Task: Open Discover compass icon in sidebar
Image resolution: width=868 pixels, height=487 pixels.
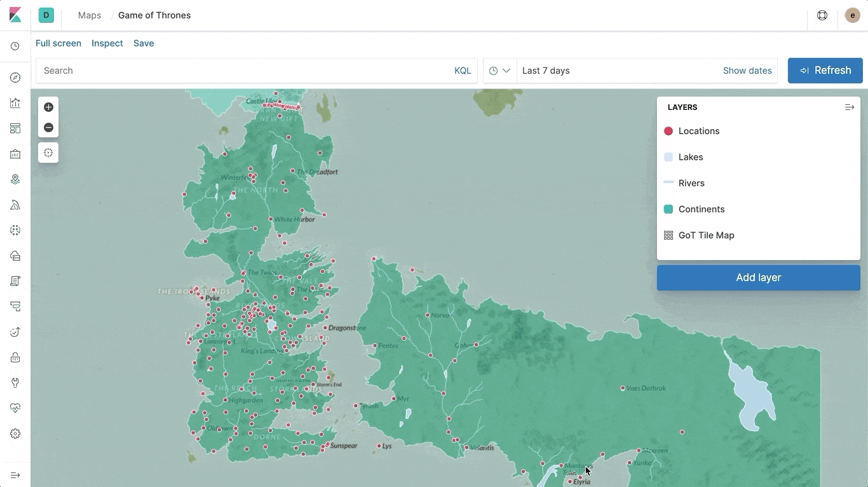Action: click(15, 78)
